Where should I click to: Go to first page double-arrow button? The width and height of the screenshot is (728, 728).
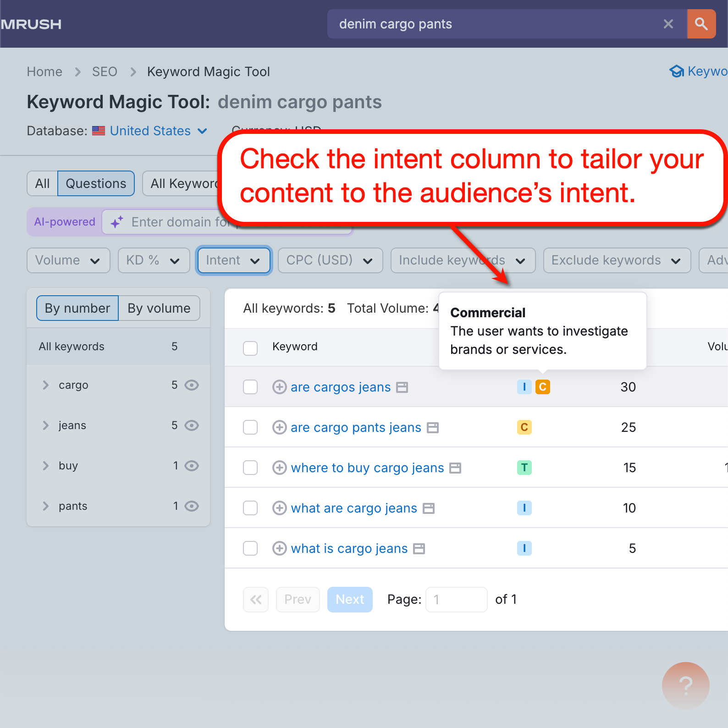click(256, 600)
